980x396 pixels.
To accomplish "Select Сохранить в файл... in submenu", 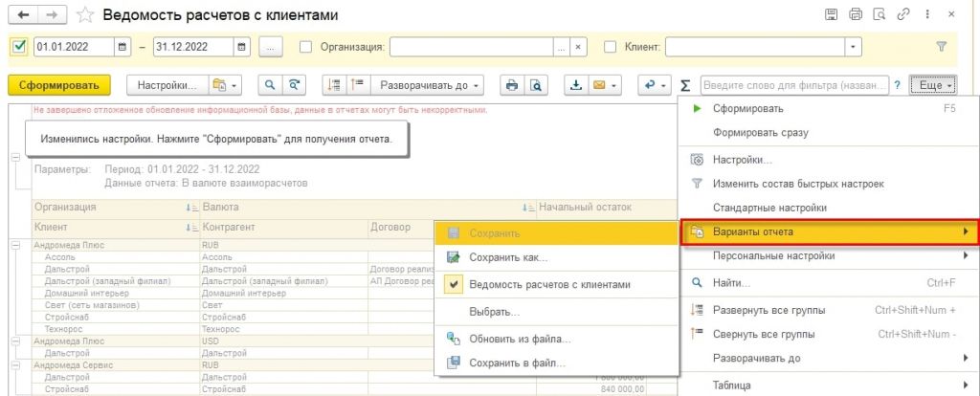I will (x=556, y=363).
